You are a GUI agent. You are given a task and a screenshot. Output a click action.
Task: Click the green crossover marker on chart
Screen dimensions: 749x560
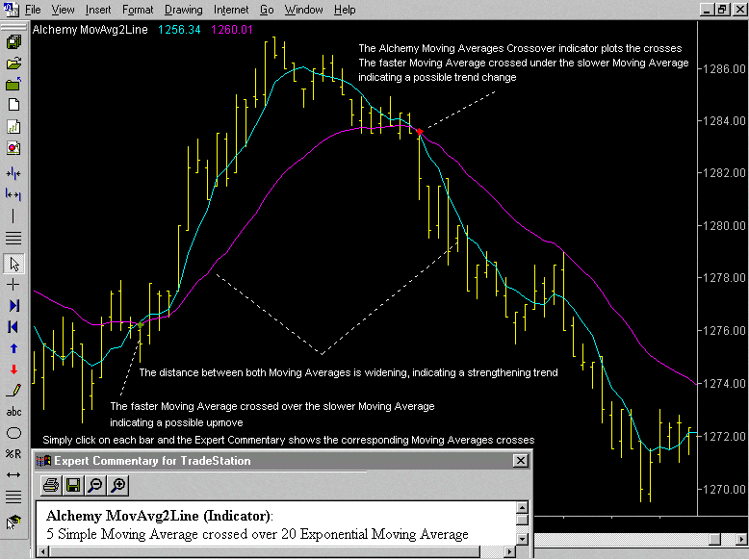point(140,325)
